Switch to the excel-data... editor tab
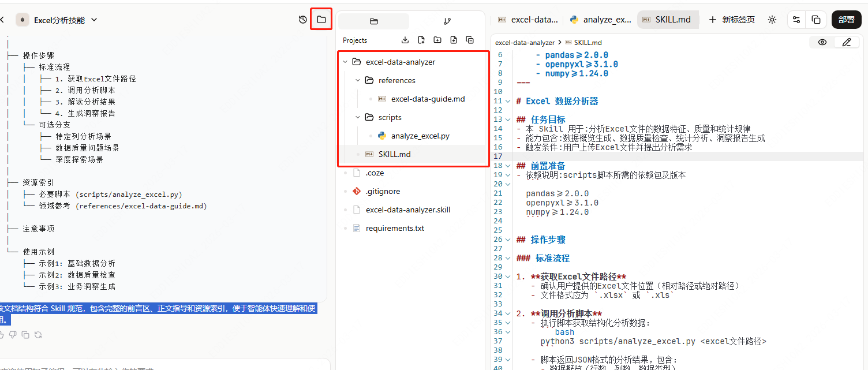The height and width of the screenshot is (370, 868). tap(527, 20)
